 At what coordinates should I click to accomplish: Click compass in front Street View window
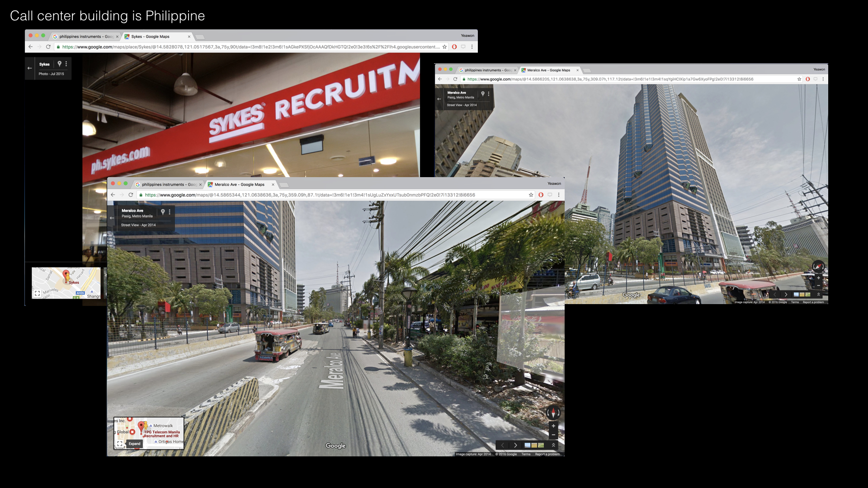click(x=553, y=412)
